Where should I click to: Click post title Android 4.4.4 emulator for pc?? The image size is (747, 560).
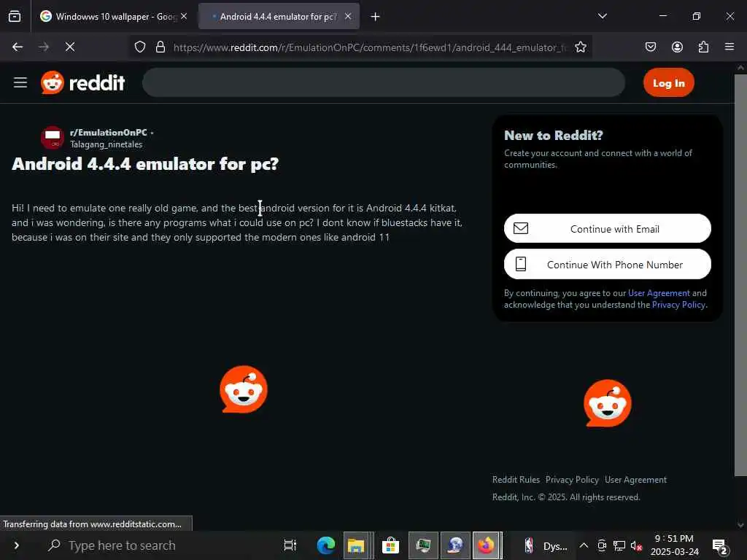(145, 164)
